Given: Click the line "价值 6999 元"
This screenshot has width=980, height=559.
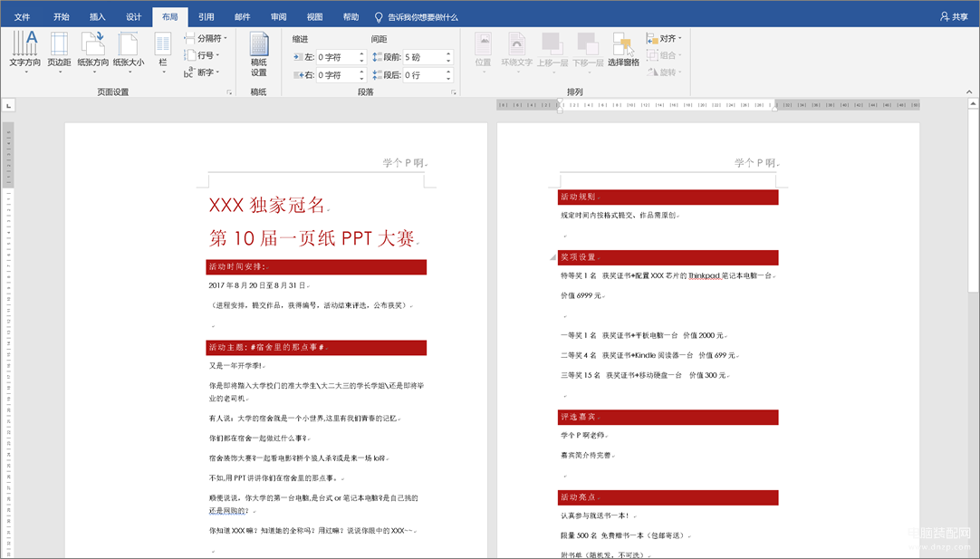Looking at the screenshot, I should point(581,295).
